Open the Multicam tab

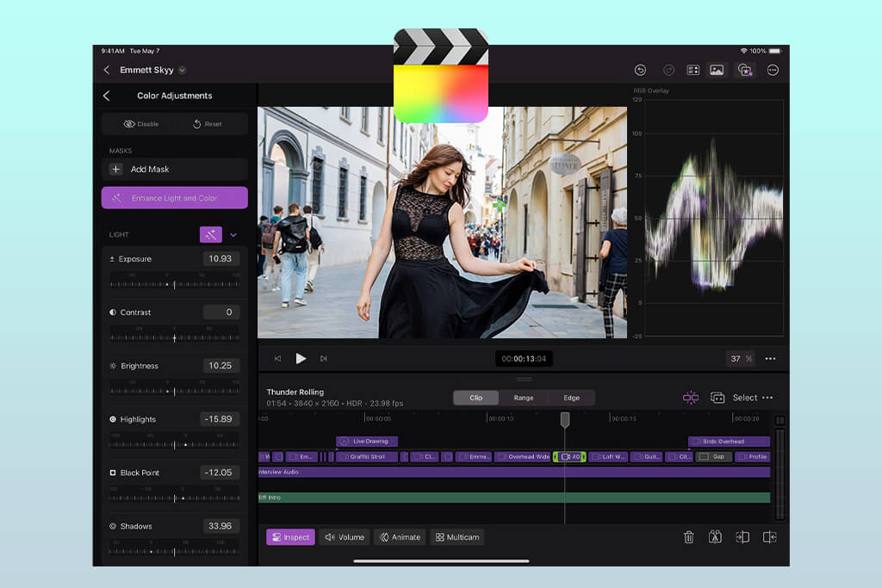click(457, 537)
